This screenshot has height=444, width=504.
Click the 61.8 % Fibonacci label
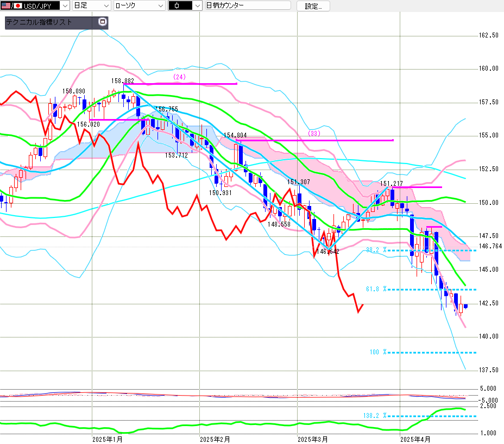[376, 289]
